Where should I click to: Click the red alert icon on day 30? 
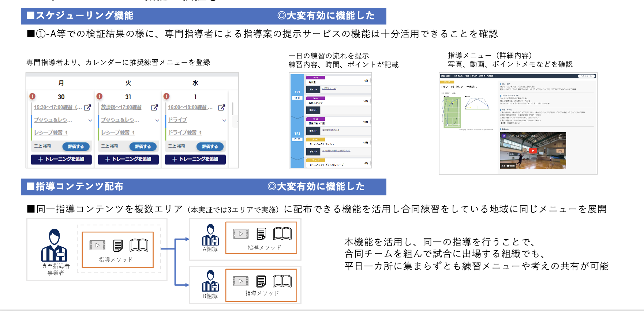coord(33,96)
